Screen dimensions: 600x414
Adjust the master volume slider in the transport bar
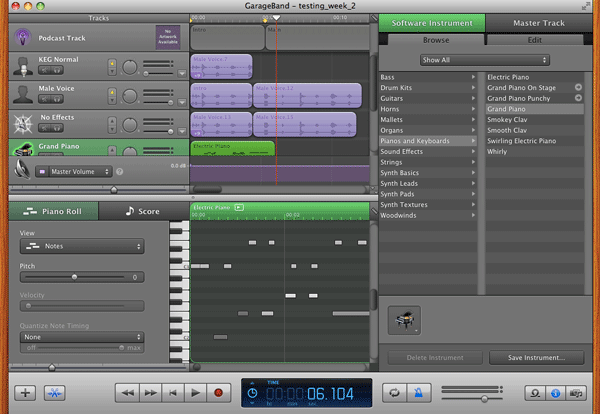484,399
